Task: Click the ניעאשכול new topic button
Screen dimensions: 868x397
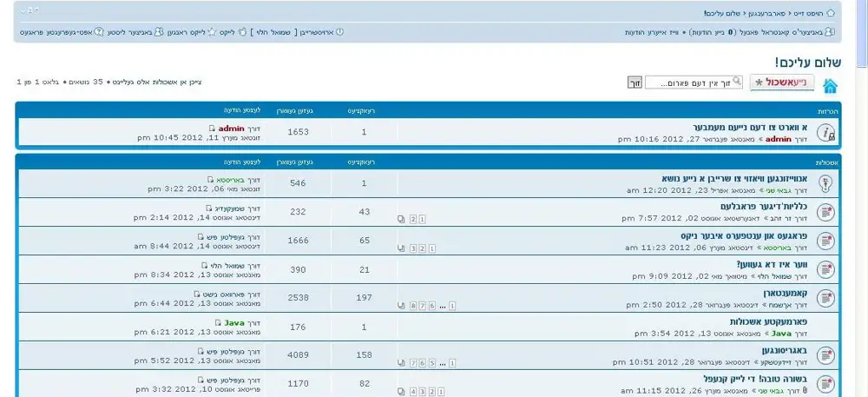Action: (782, 83)
